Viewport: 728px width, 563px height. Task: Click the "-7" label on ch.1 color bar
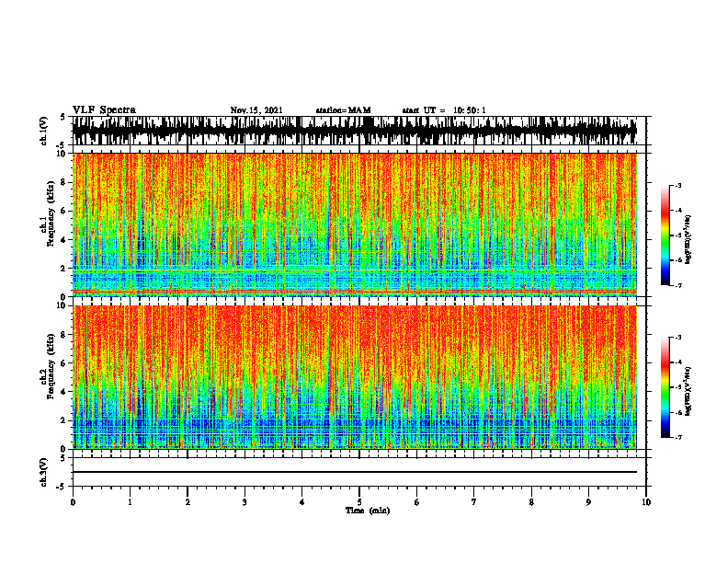(x=678, y=285)
